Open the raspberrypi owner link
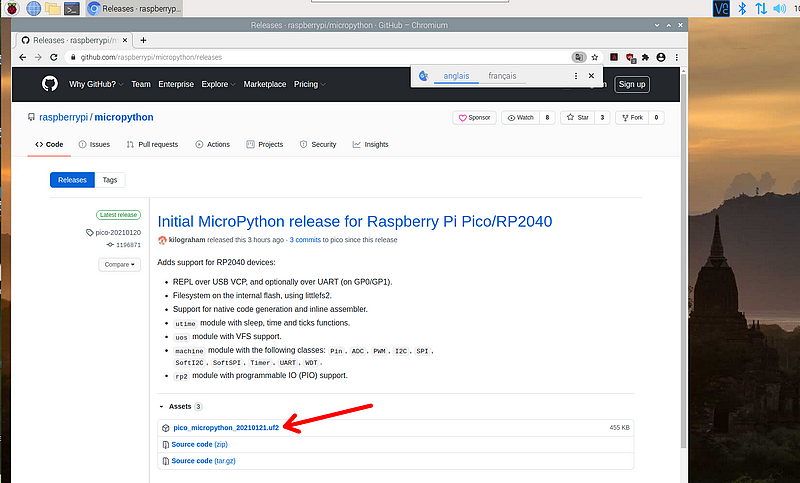Image resolution: width=800 pixels, height=483 pixels. (63, 117)
